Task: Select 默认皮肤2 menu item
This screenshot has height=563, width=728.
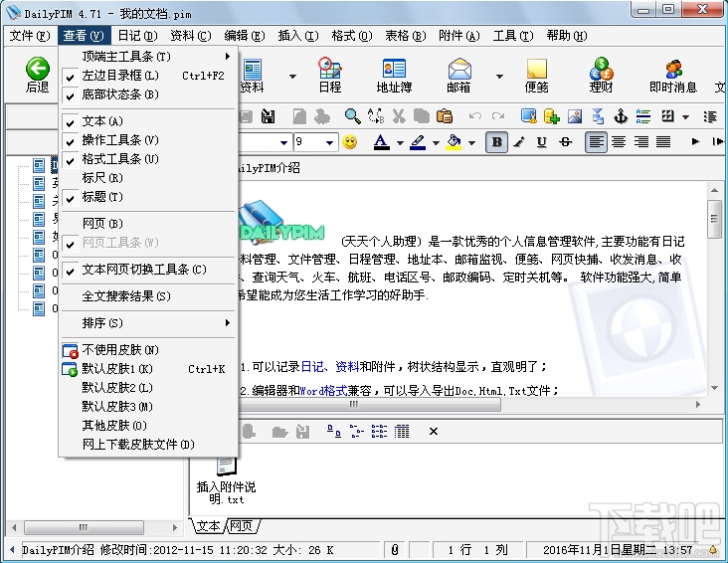Action: click(148, 387)
